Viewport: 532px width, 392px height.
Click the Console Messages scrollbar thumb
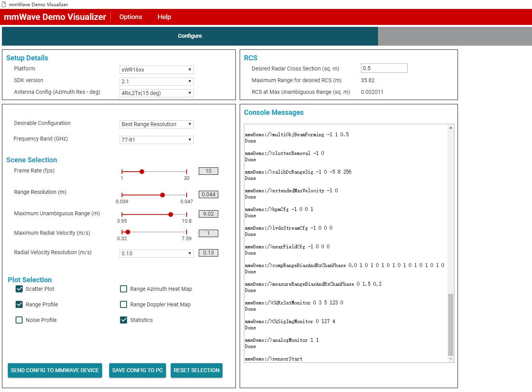point(451,325)
